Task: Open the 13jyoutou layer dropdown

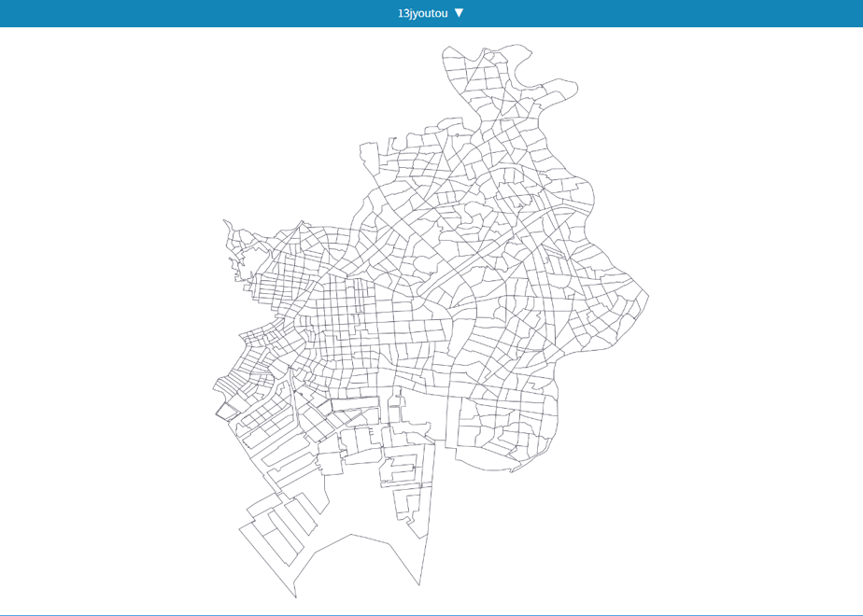Action: tap(431, 13)
